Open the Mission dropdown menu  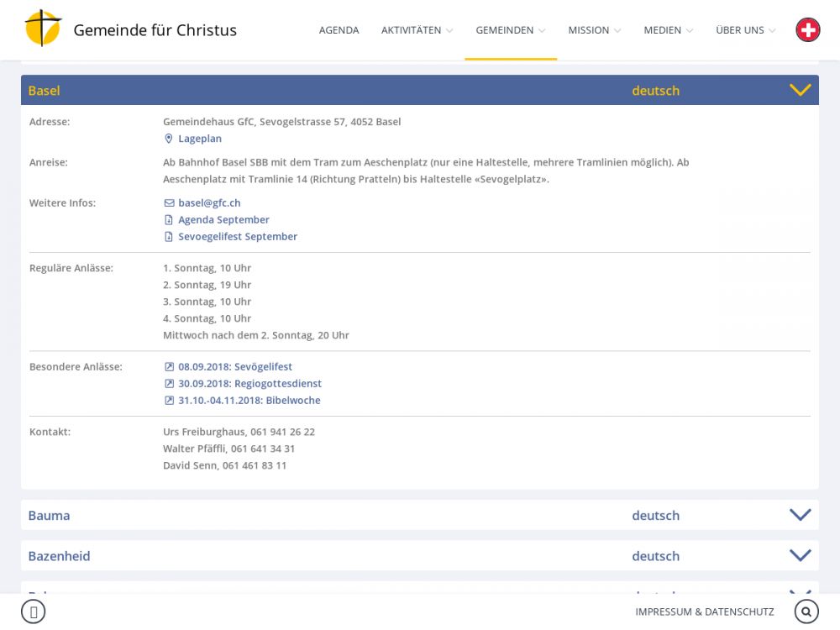(594, 30)
